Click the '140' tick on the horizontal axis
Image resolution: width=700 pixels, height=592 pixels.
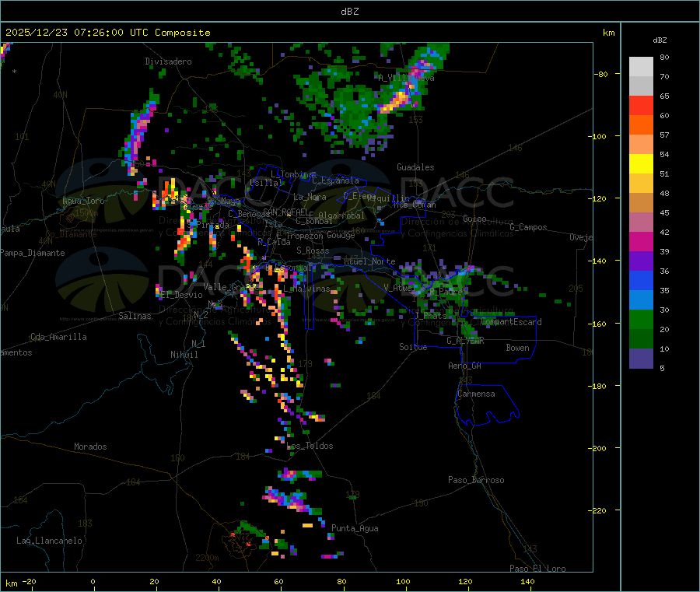(x=527, y=581)
